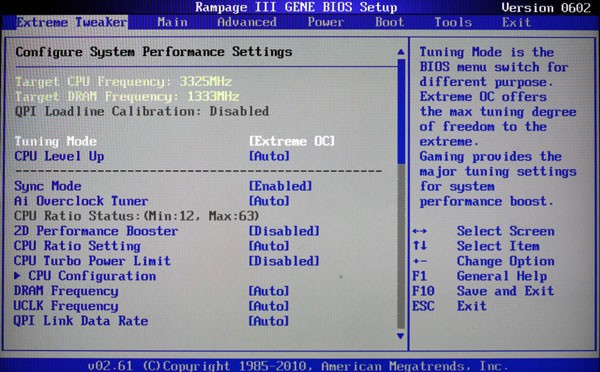Click Target CPU Frequency 3325MHz line
Viewport: 600px width, 372px height.
pyautogui.click(x=124, y=82)
